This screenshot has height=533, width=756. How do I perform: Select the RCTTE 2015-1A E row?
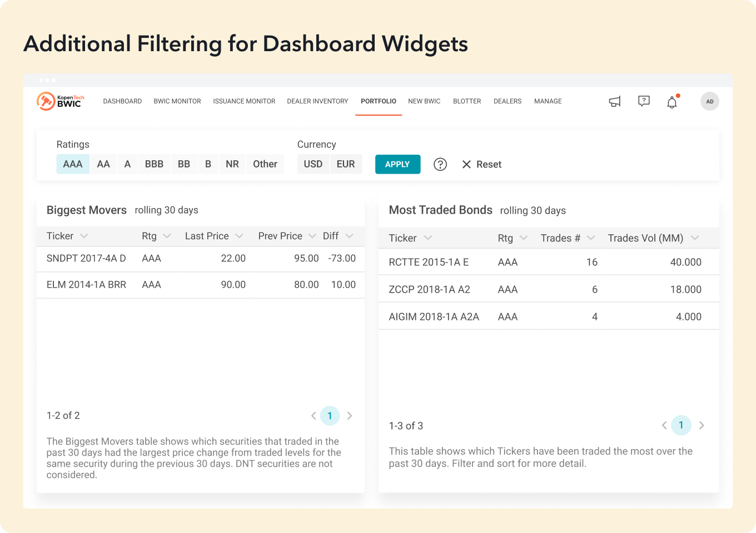tap(429, 262)
